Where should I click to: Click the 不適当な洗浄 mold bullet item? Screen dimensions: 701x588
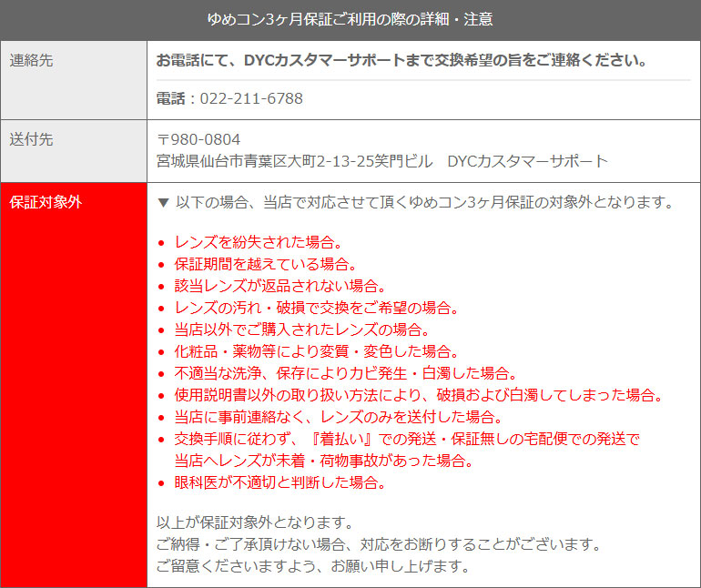pos(346,373)
